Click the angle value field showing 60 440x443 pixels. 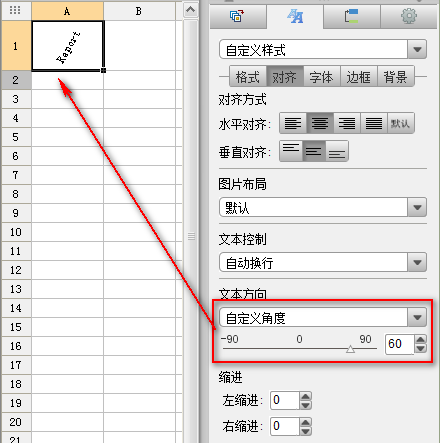(x=399, y=344)
